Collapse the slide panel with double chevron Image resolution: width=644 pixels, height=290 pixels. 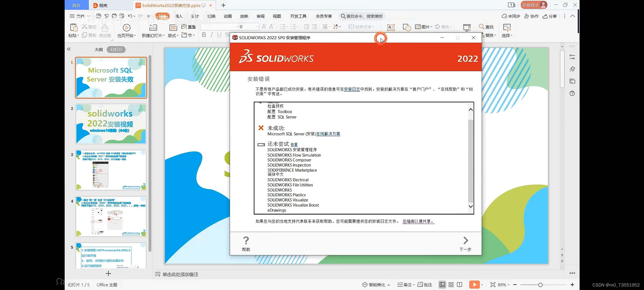click(x=69, y=49)
